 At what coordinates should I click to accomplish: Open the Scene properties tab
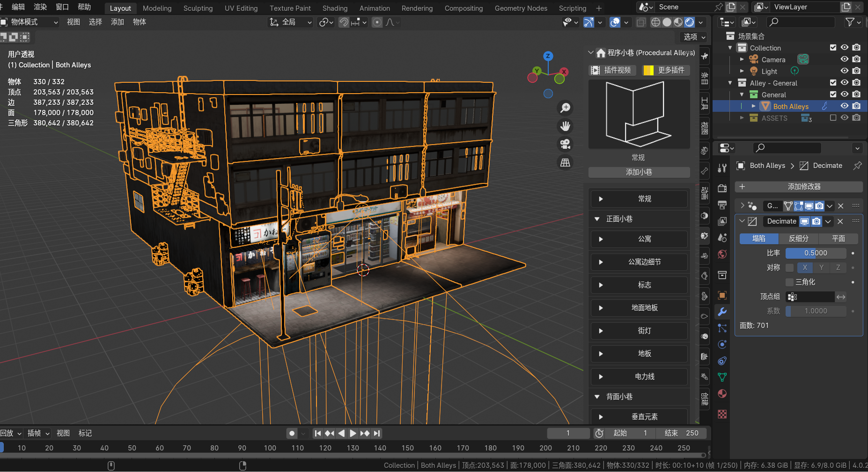[722, 238]
